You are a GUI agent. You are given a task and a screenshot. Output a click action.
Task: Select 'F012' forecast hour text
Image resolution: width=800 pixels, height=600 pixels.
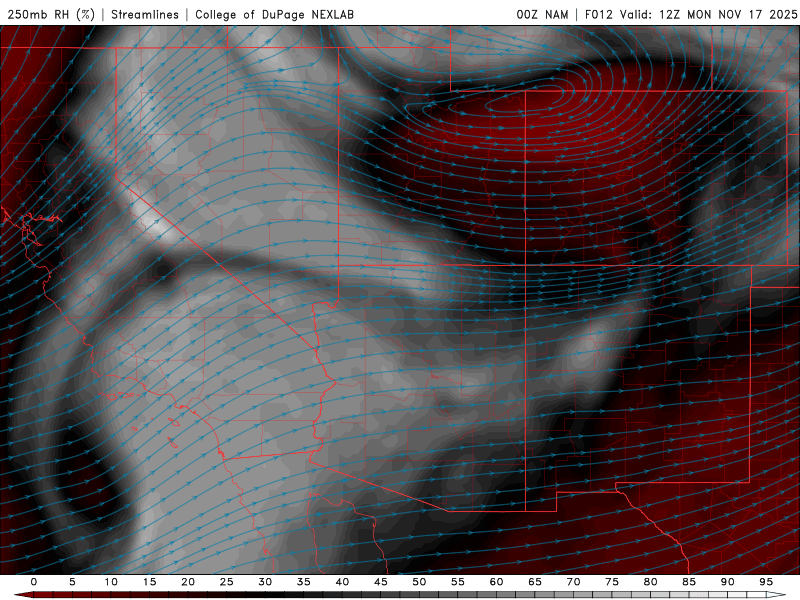[x=598, y=14]
